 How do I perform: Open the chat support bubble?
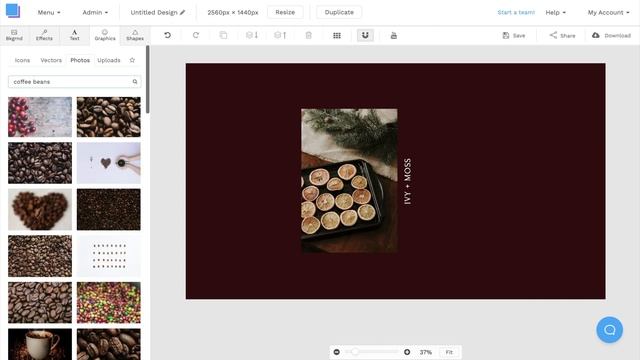tap(609, 330)
